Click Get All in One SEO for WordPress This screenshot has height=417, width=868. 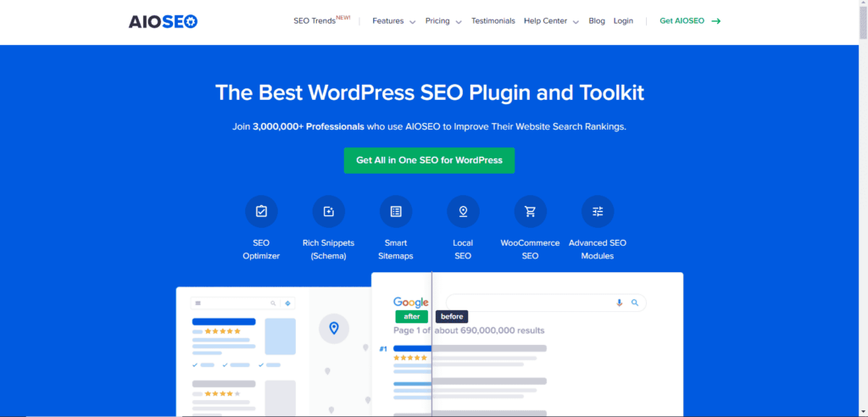tap(429, 160)
